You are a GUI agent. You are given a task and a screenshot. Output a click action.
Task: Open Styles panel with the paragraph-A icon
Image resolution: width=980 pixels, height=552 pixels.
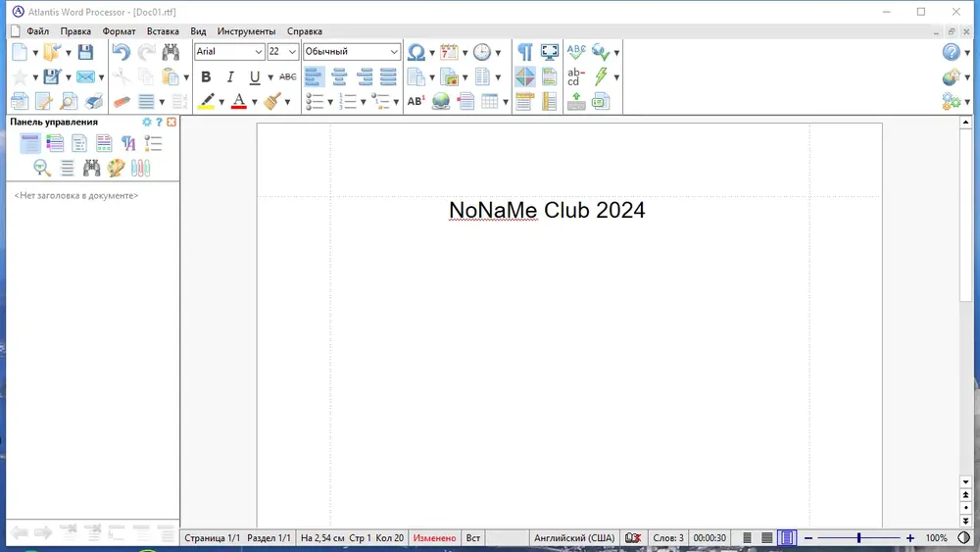click(x=128, y=144)
